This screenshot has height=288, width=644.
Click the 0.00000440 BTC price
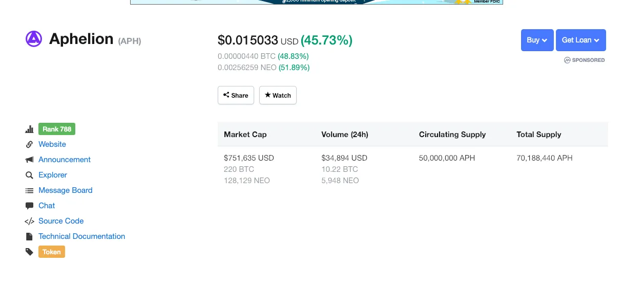coord(247,56)
